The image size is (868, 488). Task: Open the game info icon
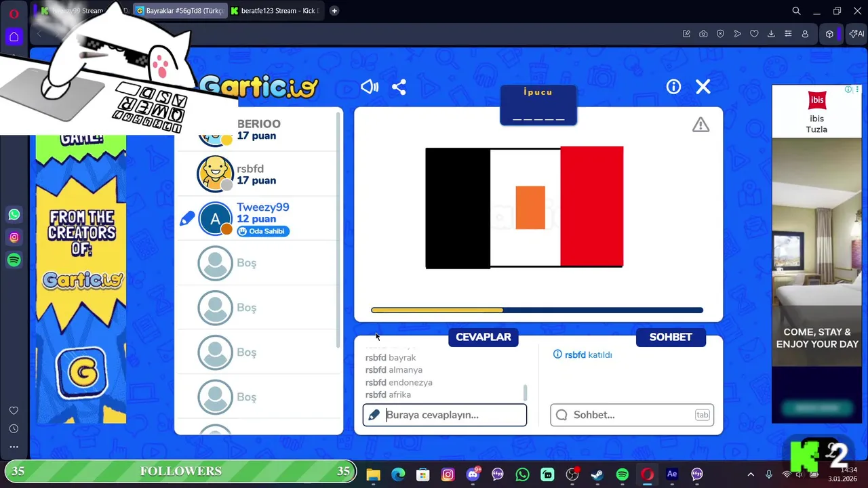click(673, 86)
